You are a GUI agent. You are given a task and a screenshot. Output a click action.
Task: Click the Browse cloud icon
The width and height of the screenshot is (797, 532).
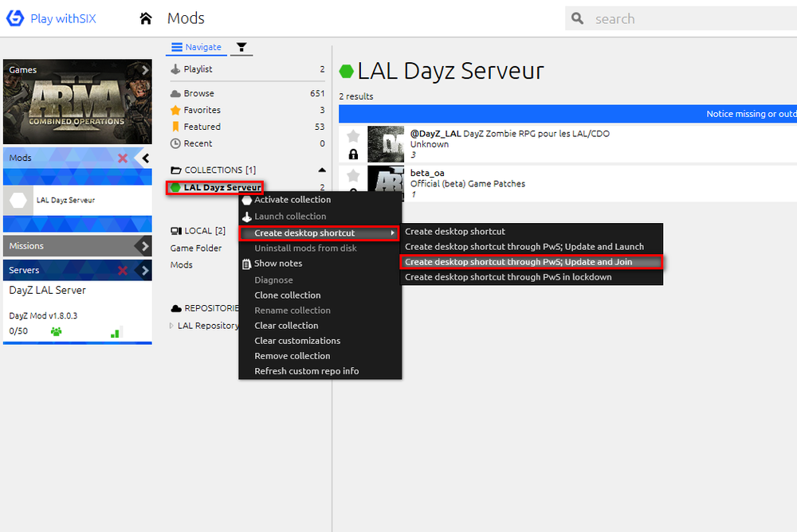pos(175,93)
